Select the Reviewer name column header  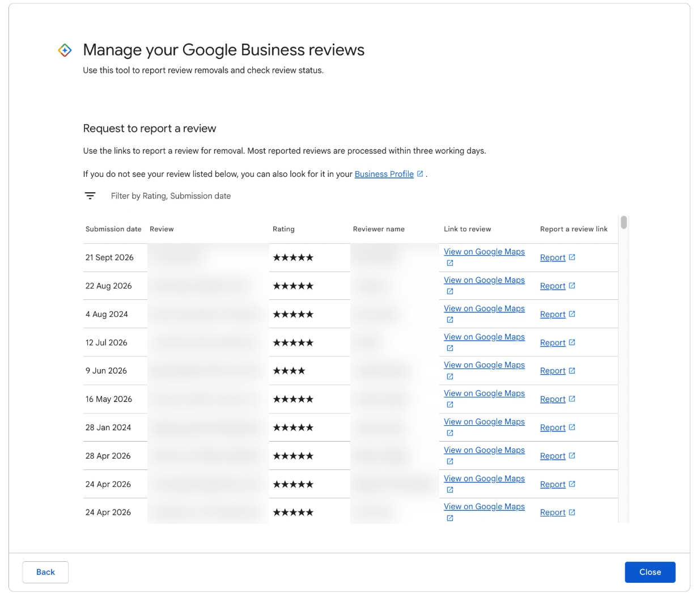pyautogui.click(x=379, y=229)
